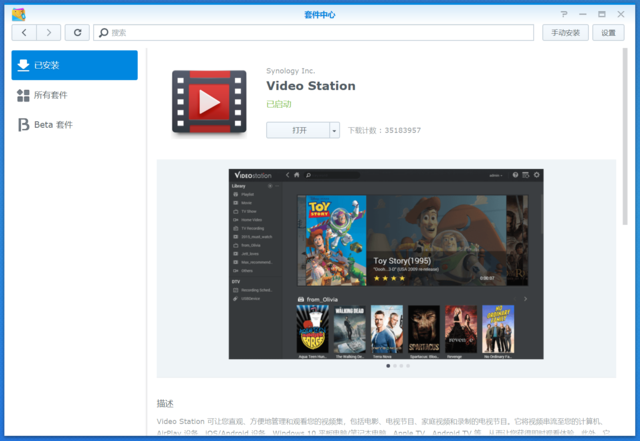
Task: Click the 手动安装 button
Action: point(565,33)
